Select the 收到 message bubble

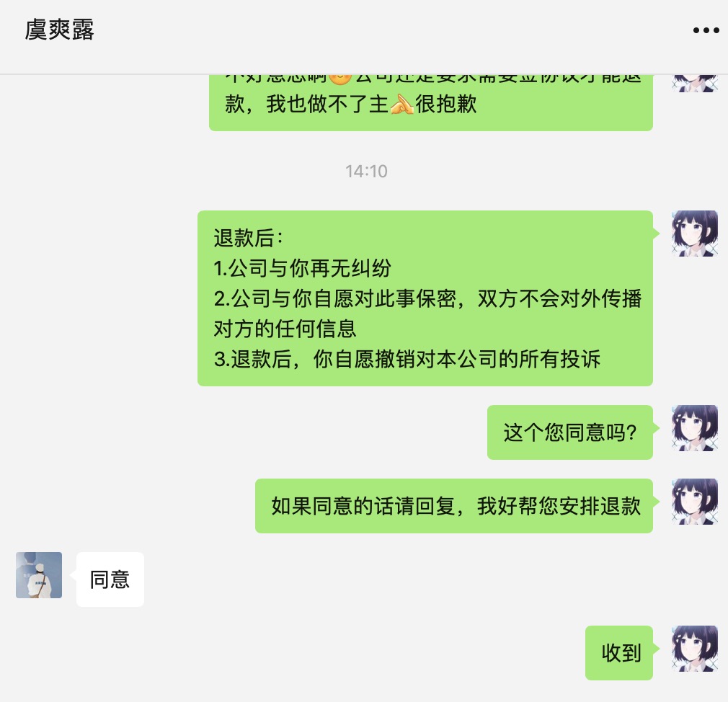(619, 653)
